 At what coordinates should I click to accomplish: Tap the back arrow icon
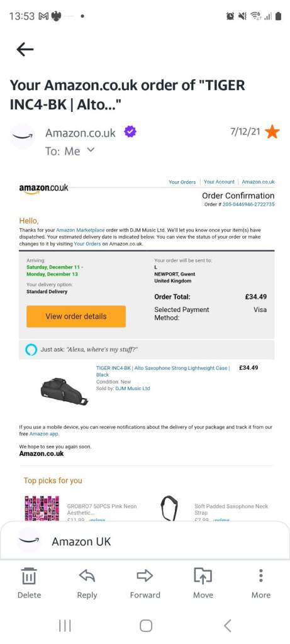point(25,49)
